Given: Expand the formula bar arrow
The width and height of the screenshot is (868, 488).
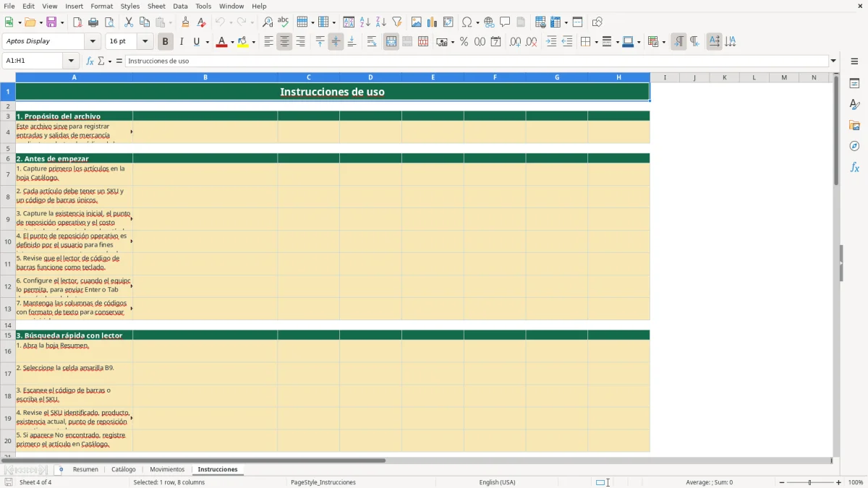Looking at the screenshot, I should pos(833,61).
